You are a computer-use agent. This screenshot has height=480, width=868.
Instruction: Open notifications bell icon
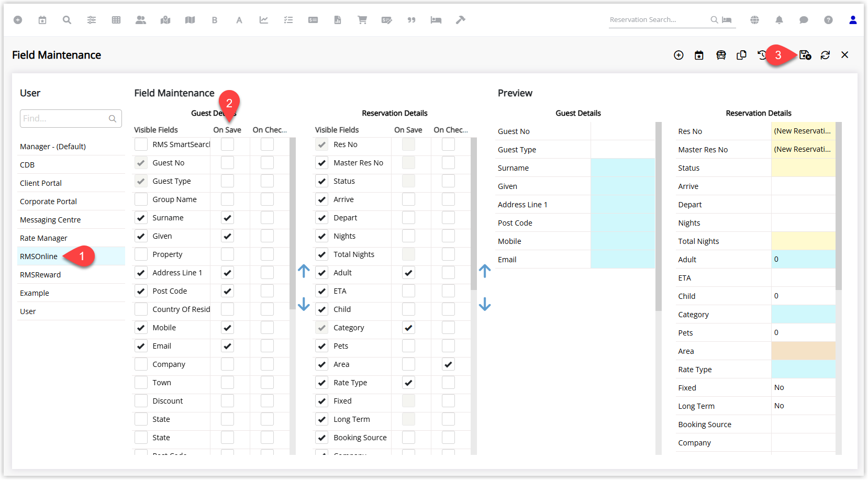(779, 20)
